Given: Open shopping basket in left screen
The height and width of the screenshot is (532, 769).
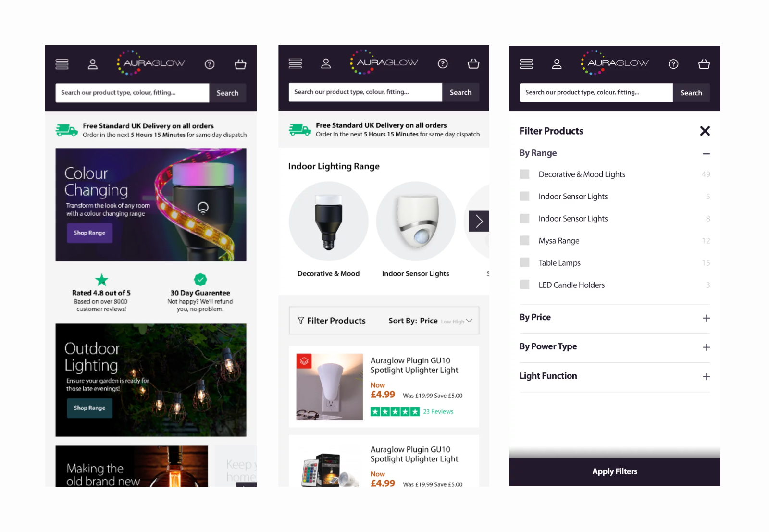Looking at the screenshot, I should coord(240,64).
